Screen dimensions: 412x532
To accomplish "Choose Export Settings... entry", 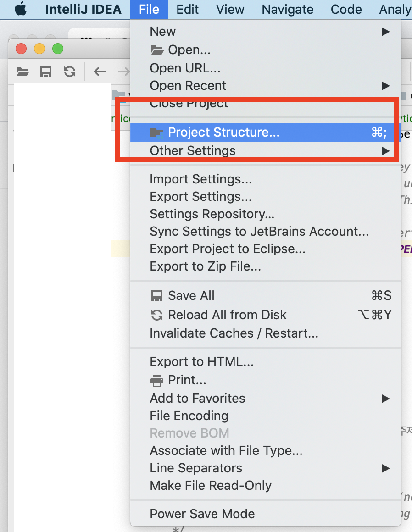I will coord(265,197).
